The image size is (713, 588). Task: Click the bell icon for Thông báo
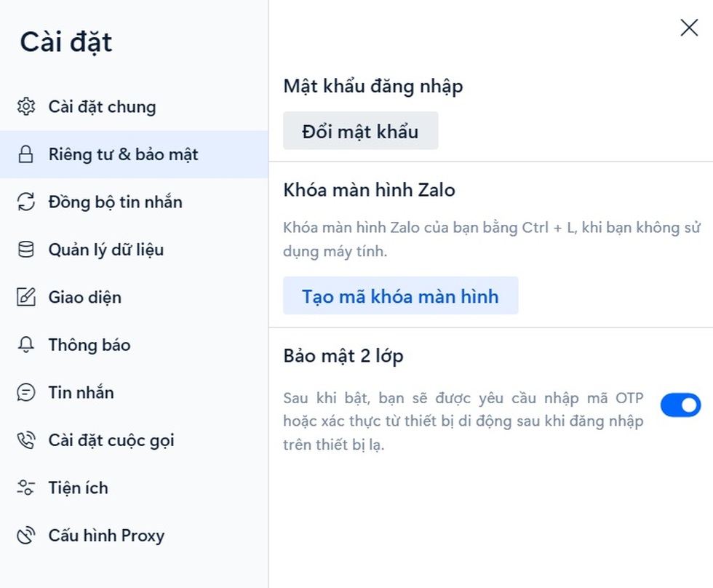26,345
